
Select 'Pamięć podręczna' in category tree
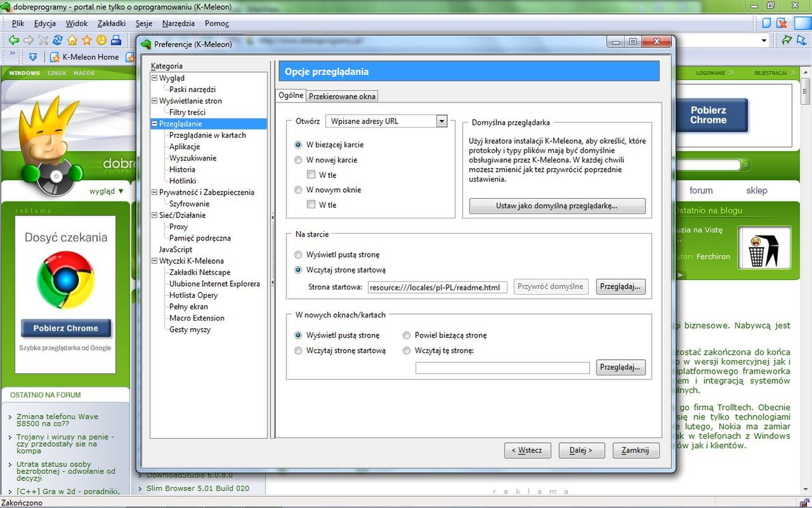click(200, 238)
